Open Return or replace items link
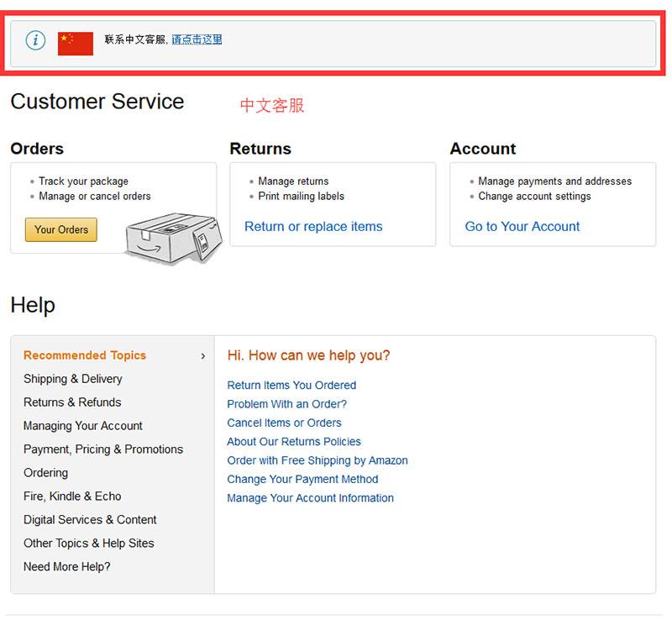This screenshot has width=672, height=620. 313,226
